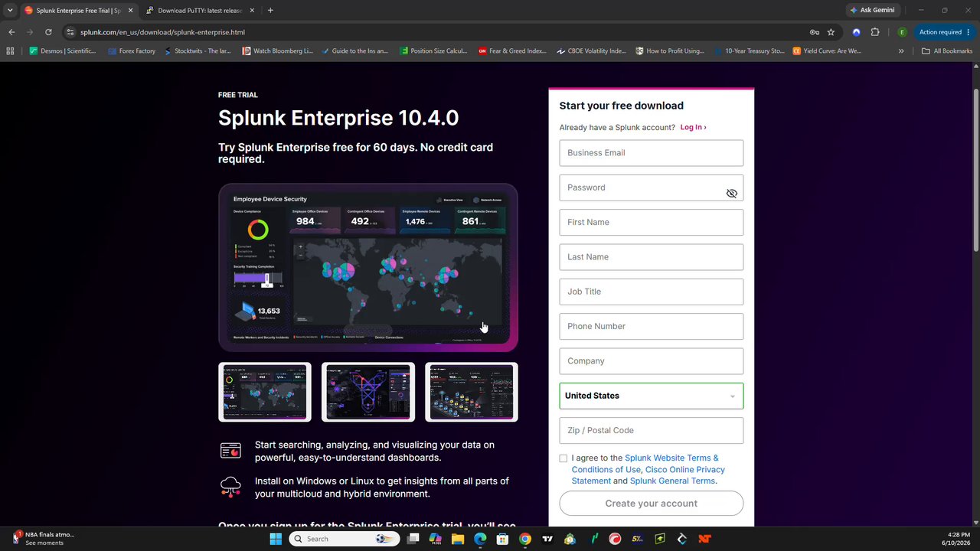980x551 pixels.
Task: Open the apps grid in bookmarks bar
Action: (10, 51)
